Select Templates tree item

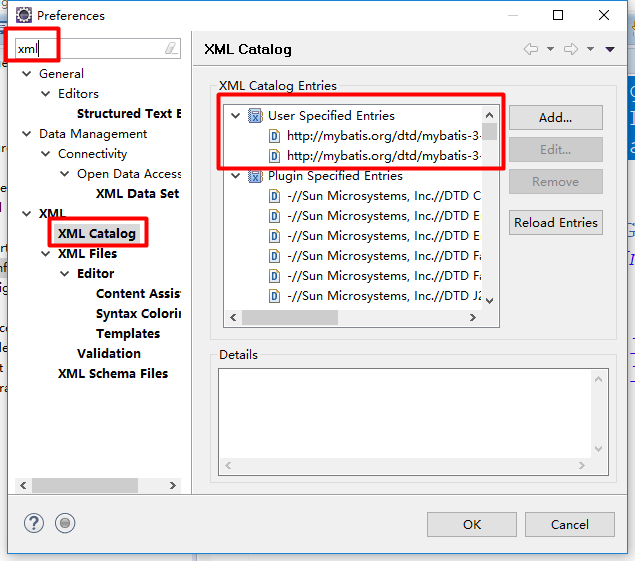(128, 334)
